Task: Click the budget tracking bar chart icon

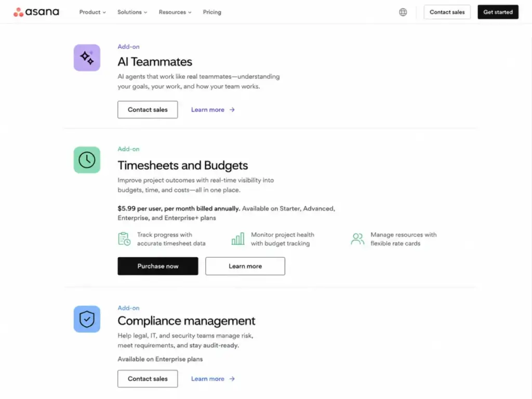Action: pos(237,239)
